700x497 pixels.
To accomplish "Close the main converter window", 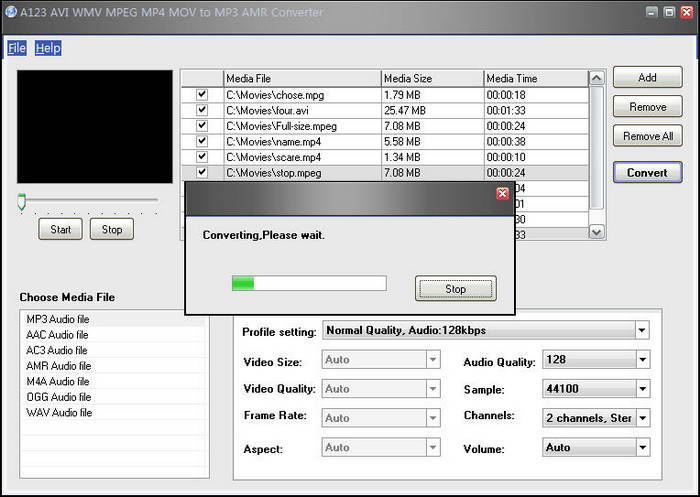I will click(687, 12).
